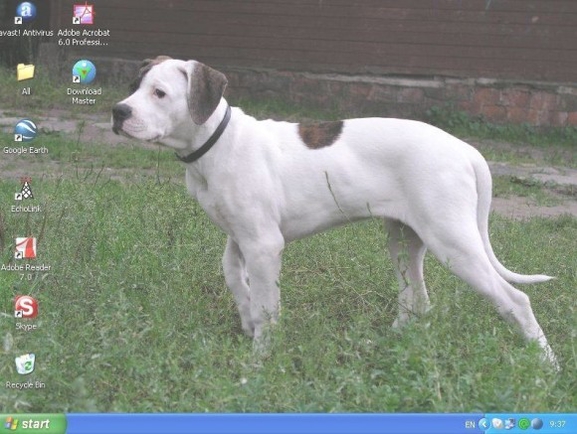Select the avast! Antivirus desktop icon
Viewport: 577px width, 434px height.
pos(26,13)
